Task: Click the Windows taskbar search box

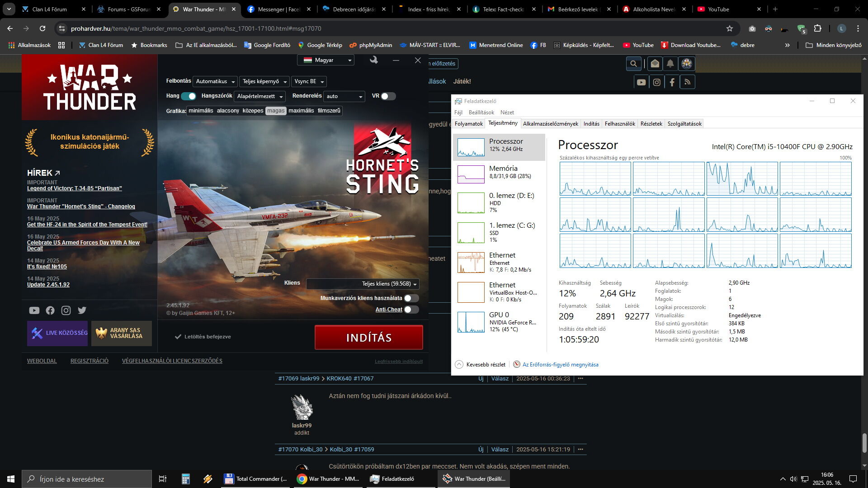Action: pos(87,479)
